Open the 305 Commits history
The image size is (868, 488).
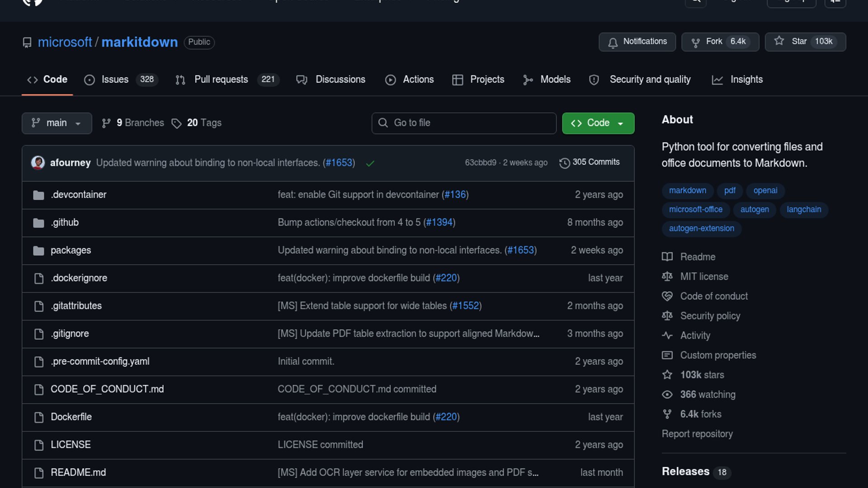590,162
